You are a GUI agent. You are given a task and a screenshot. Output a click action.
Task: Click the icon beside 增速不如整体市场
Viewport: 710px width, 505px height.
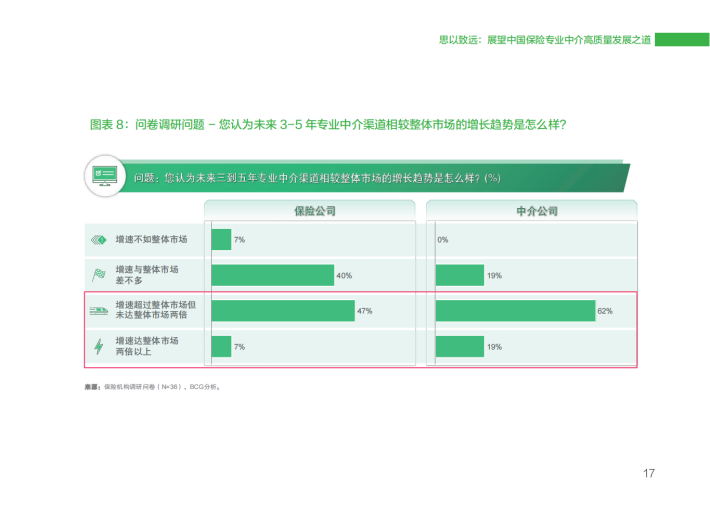pos(98,240)
